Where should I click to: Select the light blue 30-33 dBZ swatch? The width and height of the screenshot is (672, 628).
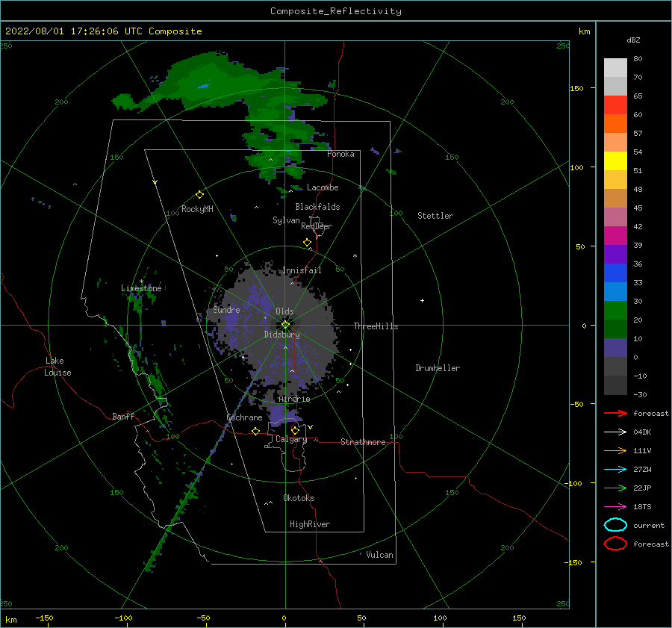(x=615, y=291)
